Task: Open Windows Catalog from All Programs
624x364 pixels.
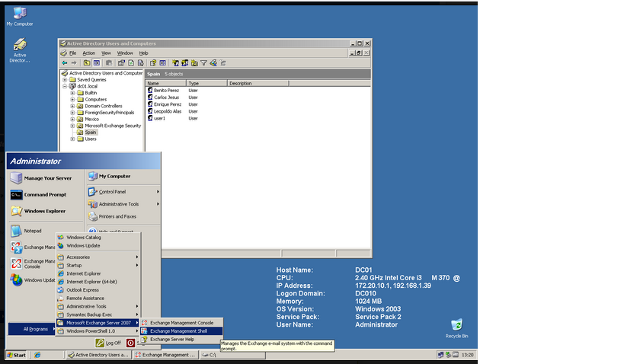Action: 98,237
